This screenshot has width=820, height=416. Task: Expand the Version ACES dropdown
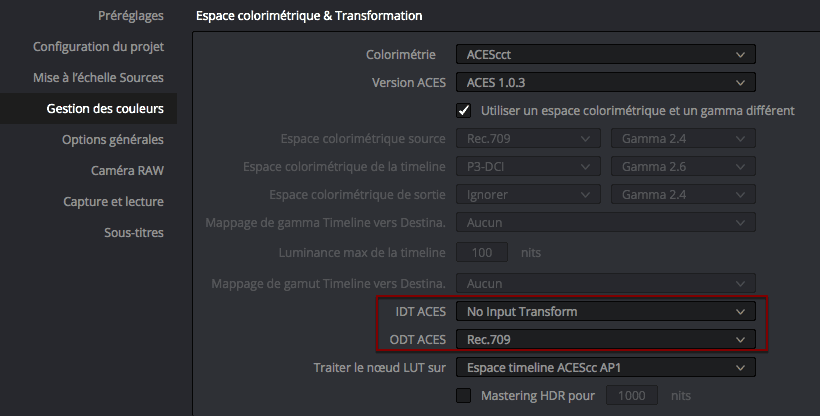tap(606, 82)
